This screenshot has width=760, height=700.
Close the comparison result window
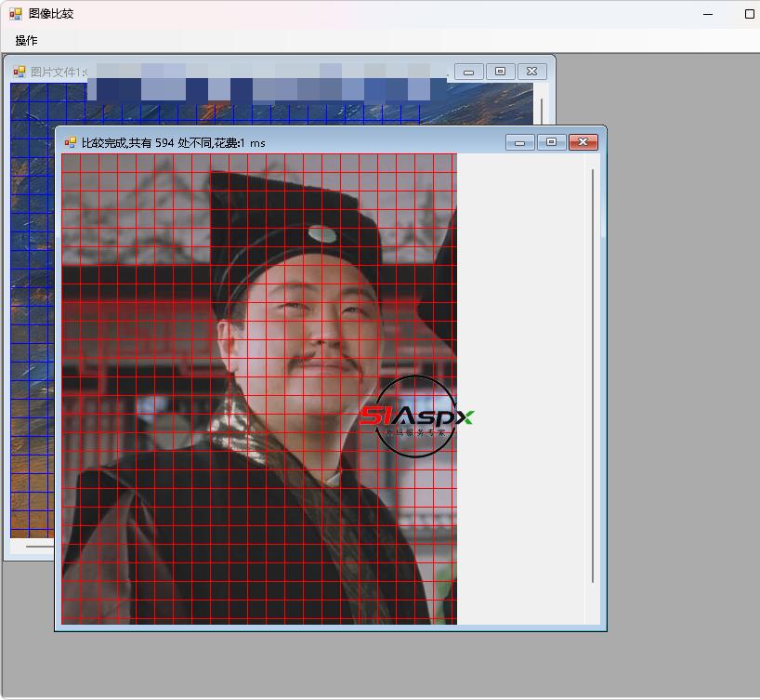[583, 142]
